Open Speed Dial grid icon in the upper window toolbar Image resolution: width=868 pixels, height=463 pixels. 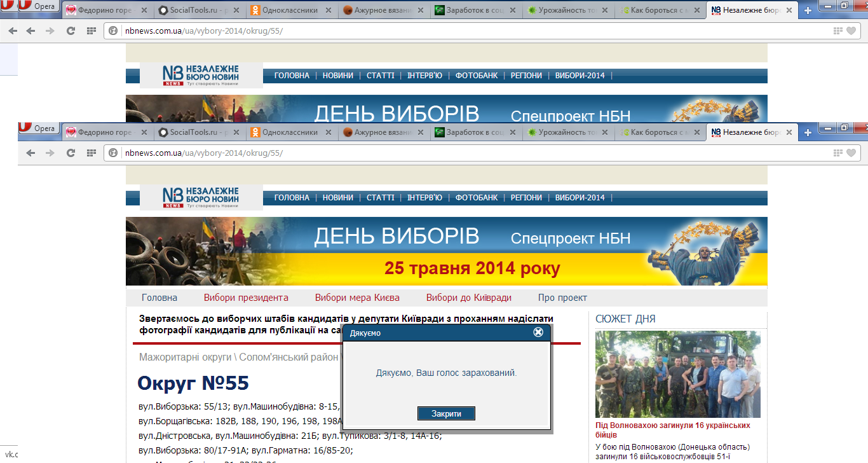(x=91, y=31)
